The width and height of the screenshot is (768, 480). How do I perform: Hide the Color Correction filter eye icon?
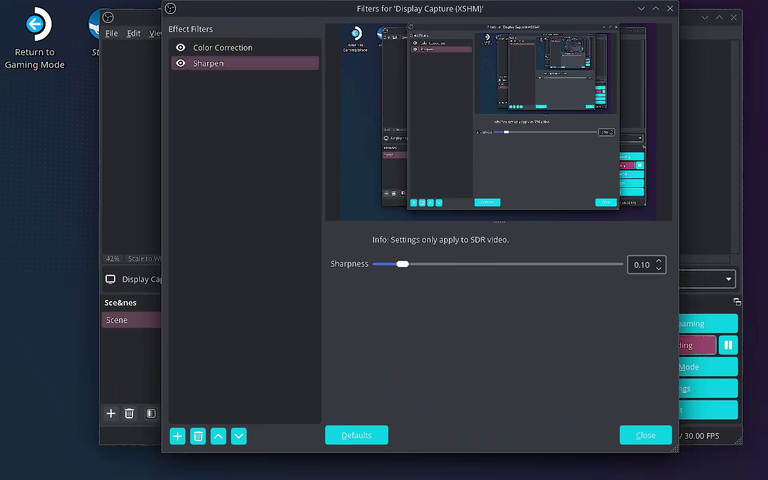[181, 48]
